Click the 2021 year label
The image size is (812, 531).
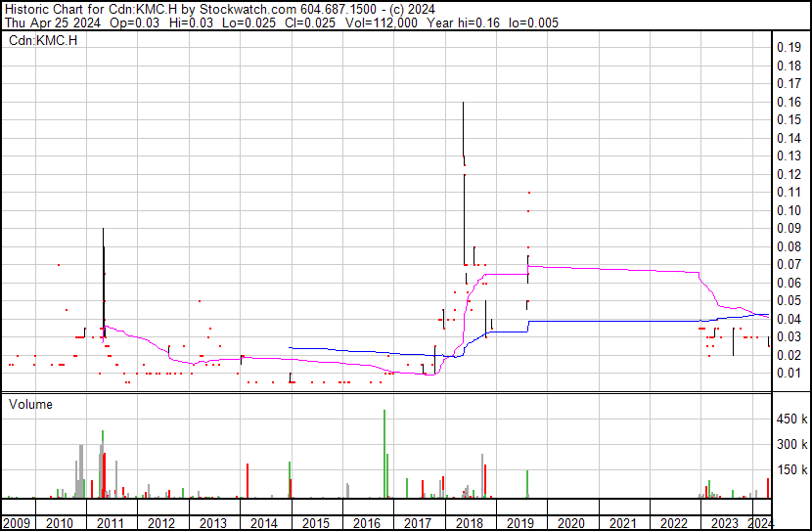click(622, 523)
